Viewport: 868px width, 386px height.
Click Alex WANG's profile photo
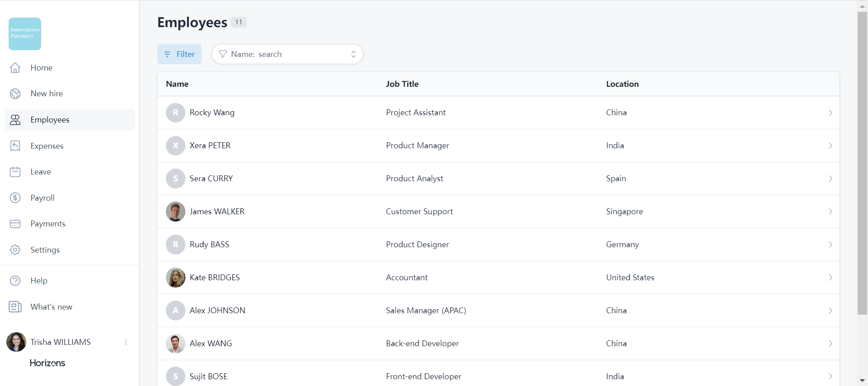point(175,344)
